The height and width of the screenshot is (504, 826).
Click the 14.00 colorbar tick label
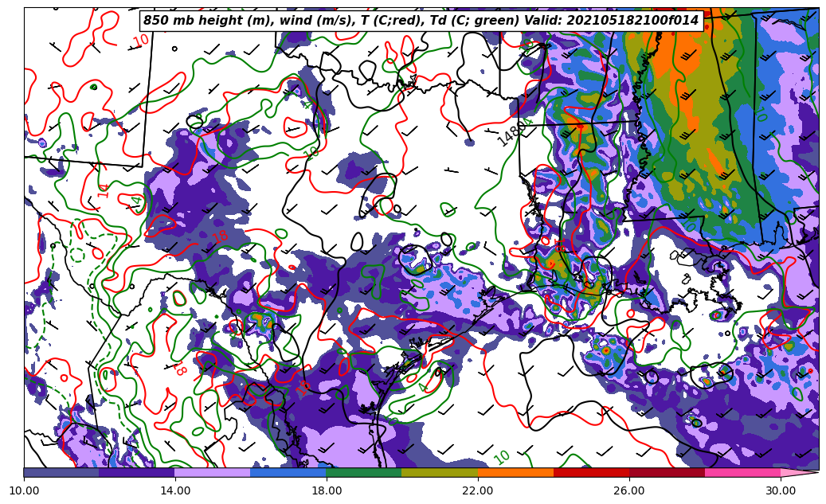click(x=175, y=490)
